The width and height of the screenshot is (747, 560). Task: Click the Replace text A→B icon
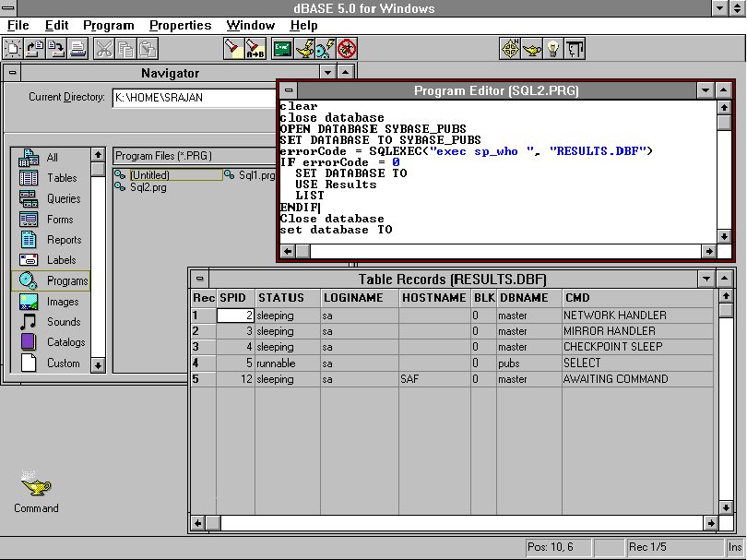pyautogui.click(x=255, y=49)
